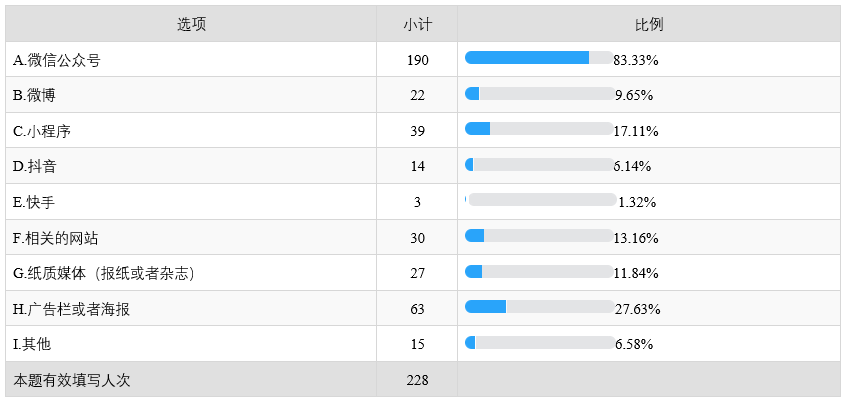
Task: Click the I.其他 option label
Action: (x=32, y=344)
